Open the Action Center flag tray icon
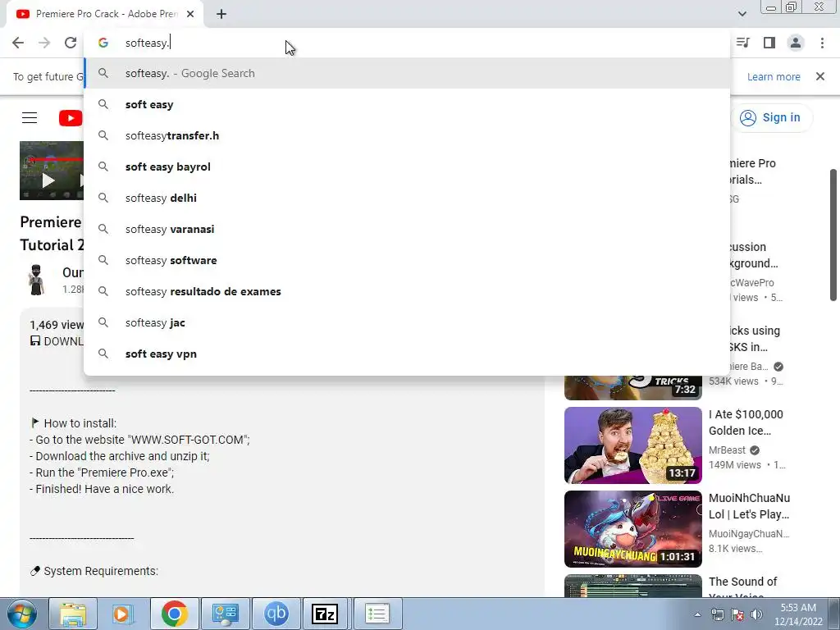This screenshot has width=840, height=630. pos(737,614)
